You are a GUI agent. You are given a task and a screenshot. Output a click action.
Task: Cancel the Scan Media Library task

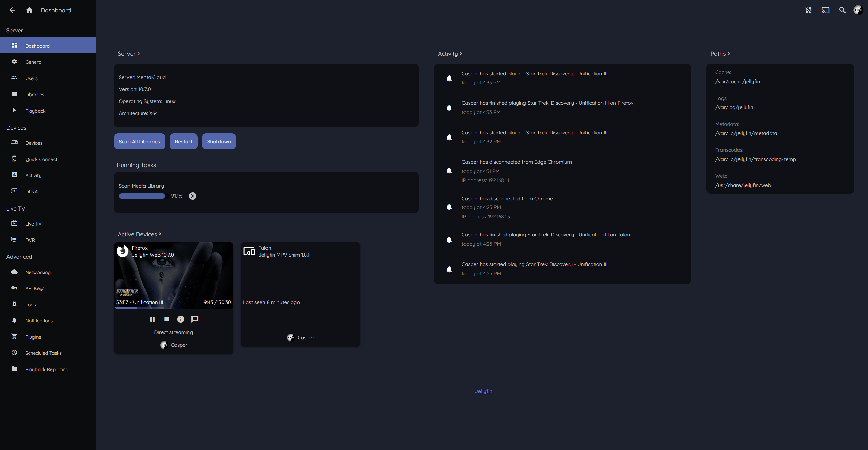[x=193, y=196]
